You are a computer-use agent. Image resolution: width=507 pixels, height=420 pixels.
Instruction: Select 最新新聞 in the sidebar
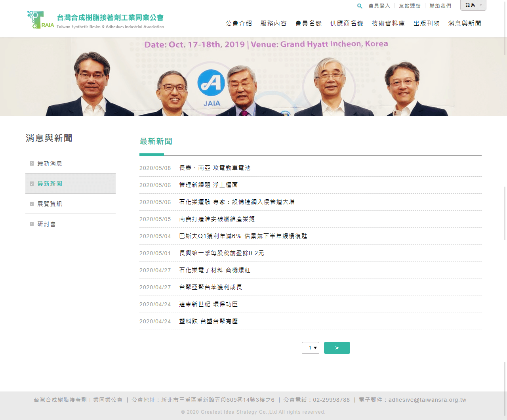(x=71, y=183)
